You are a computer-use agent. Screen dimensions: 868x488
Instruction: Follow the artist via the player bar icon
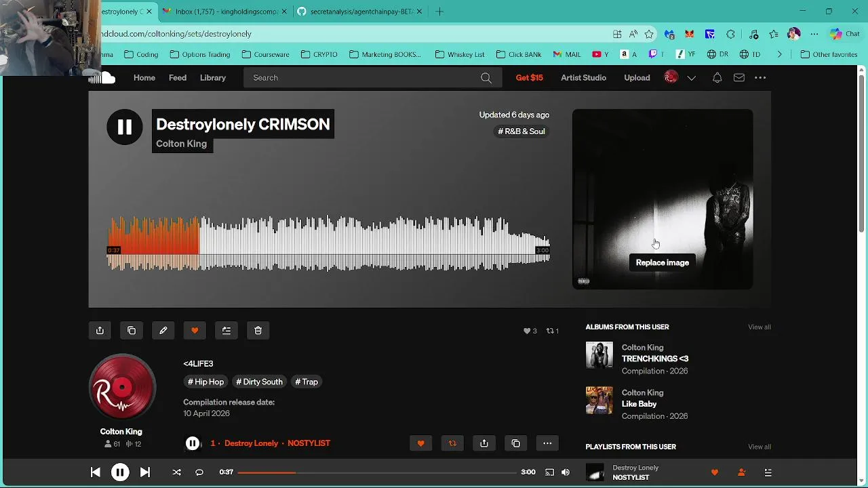coord(741,472)
